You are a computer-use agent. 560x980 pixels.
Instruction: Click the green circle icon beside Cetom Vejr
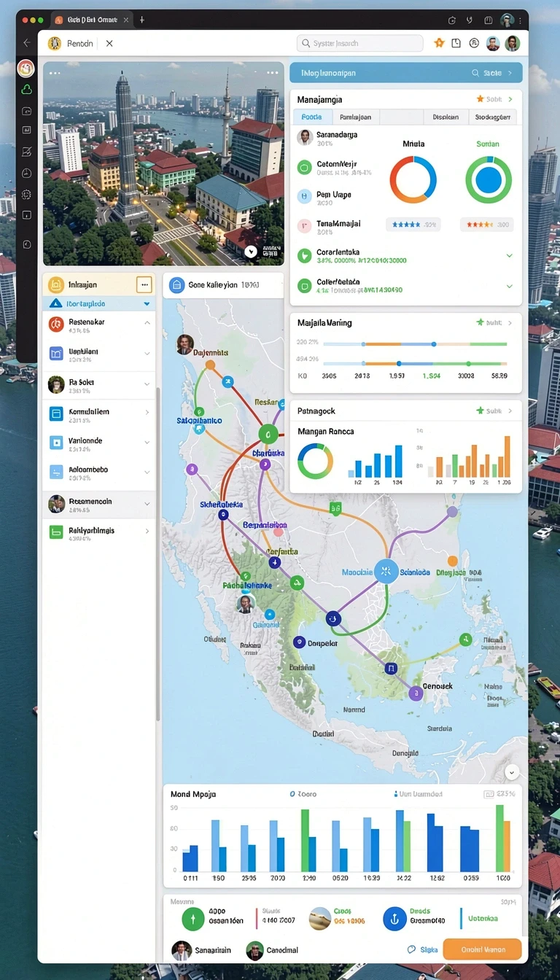point(305,168)
